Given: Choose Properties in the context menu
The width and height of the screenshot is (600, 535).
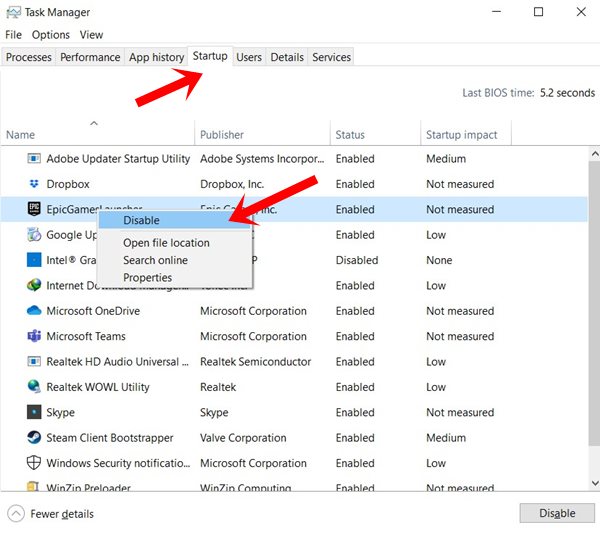Looking at the screenshot, I should [175, 277].
